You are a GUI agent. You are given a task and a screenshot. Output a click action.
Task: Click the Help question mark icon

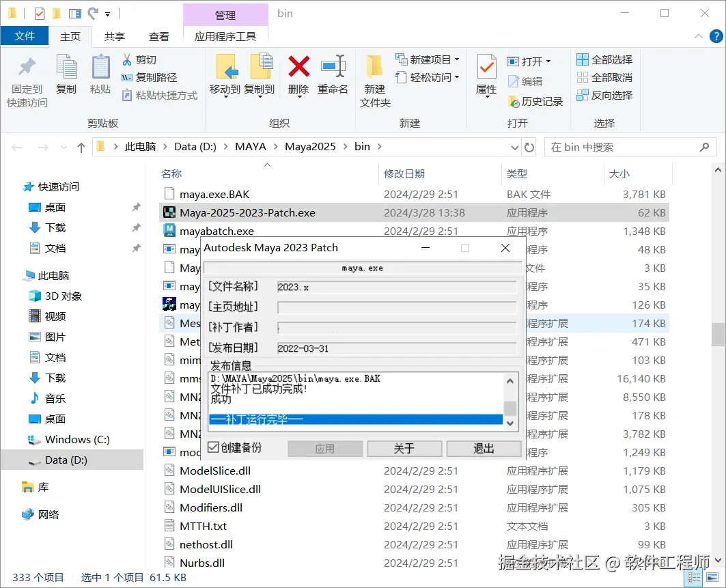click(x=716, y=36)
